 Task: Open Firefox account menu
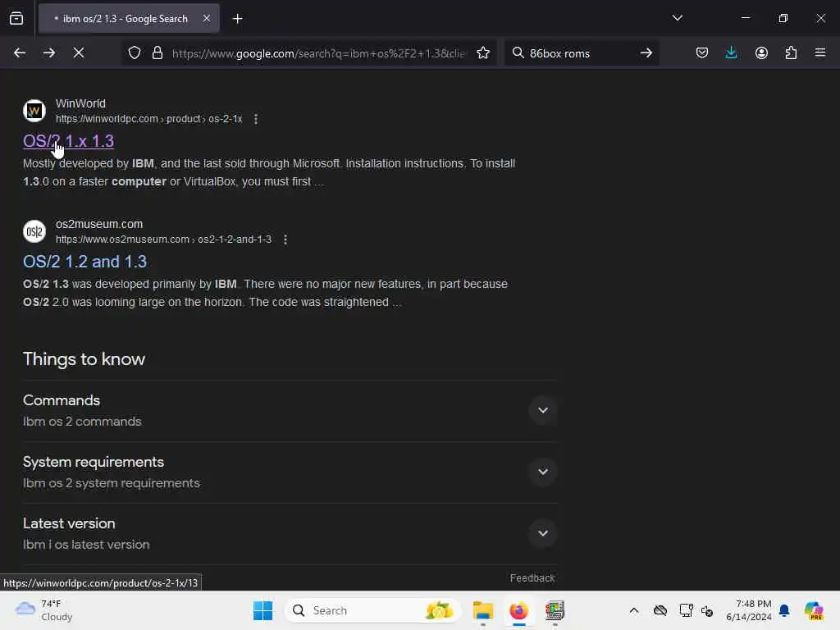click(x=761, y=52)
